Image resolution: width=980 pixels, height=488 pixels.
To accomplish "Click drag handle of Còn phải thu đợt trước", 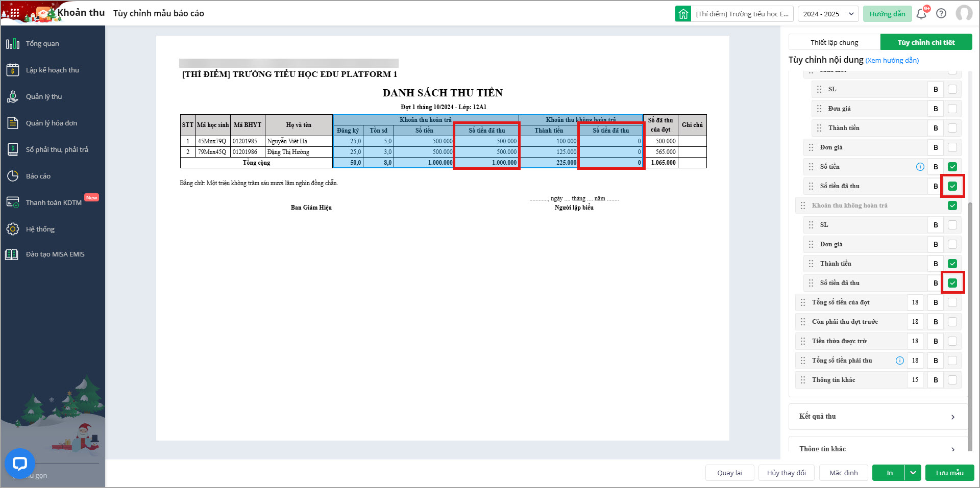I will [x=803, y=322].
